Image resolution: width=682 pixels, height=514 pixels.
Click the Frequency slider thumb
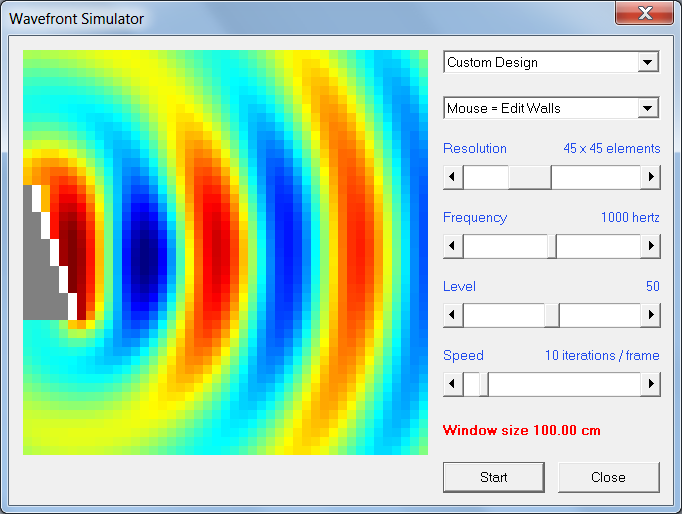point(552,246)
